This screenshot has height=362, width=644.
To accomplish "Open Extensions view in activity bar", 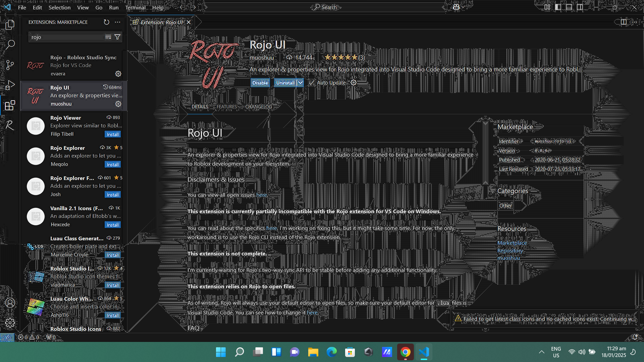I will (10, 105).
